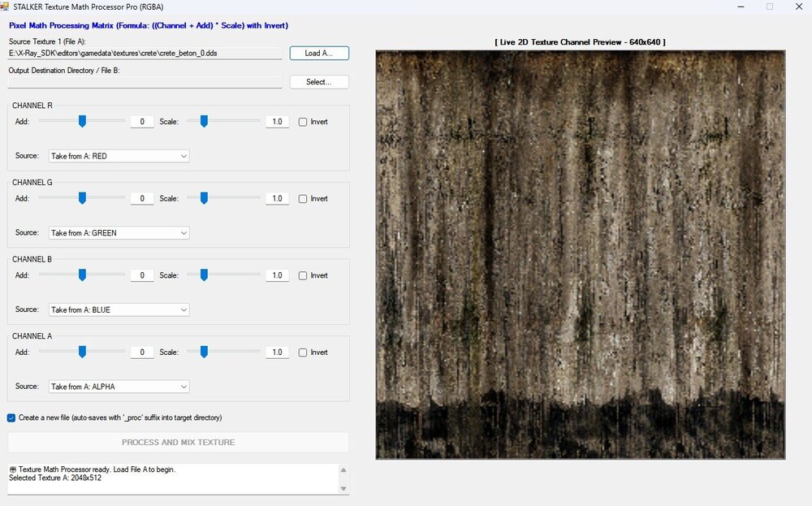The image size is (812, 506).
Task: Click the live texture preview image
Action: click(x=580, y=255)
